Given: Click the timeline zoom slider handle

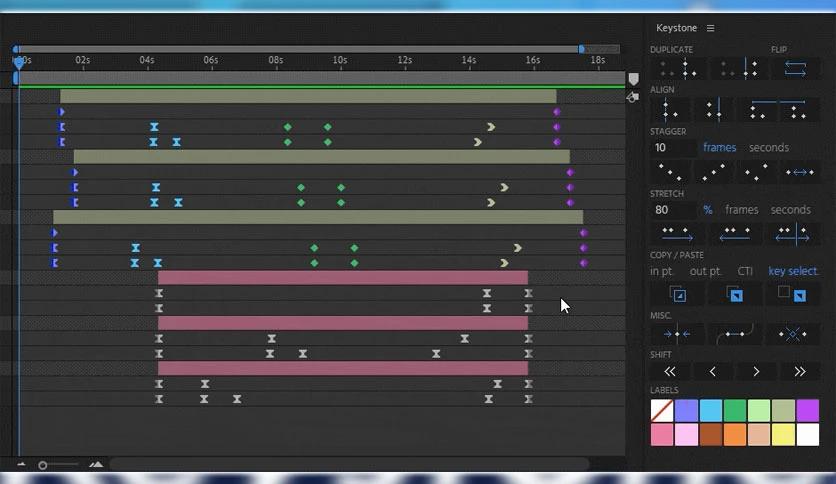Looking at the screenshot, I should click(x=43, y=465).
